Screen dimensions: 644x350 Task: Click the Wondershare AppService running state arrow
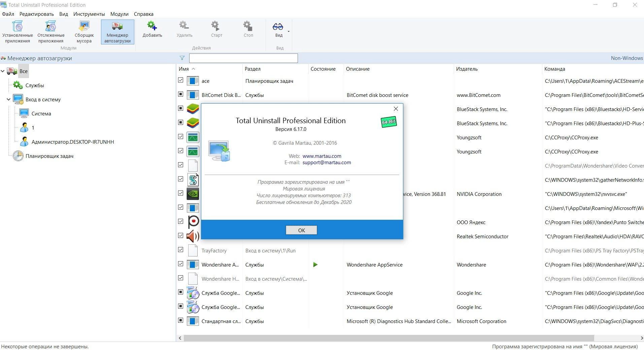[x=315, y=265]
